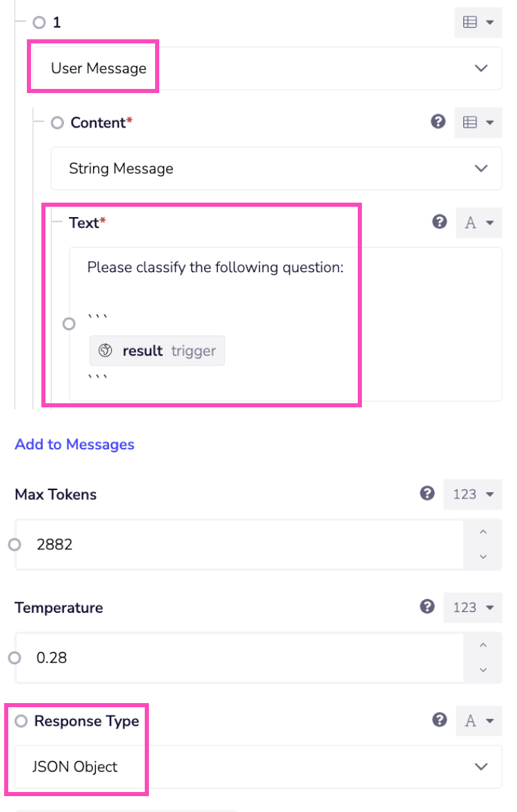Click the help icon beside Max Tokens
The image size is (517, 812).
pos(427,494)
